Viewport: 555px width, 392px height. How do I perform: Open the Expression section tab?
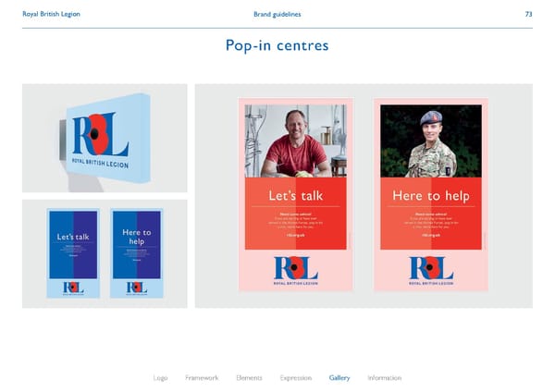(x=296, y=377)
